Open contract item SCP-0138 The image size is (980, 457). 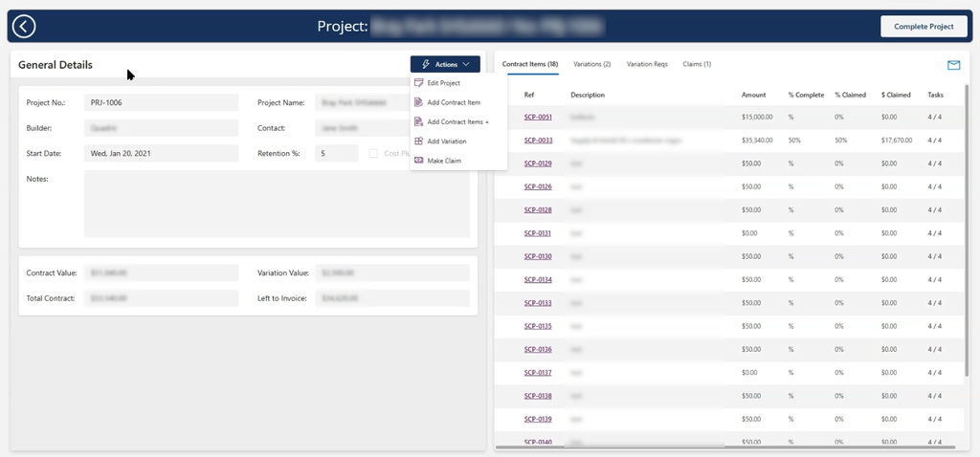(x=538, y=396)
